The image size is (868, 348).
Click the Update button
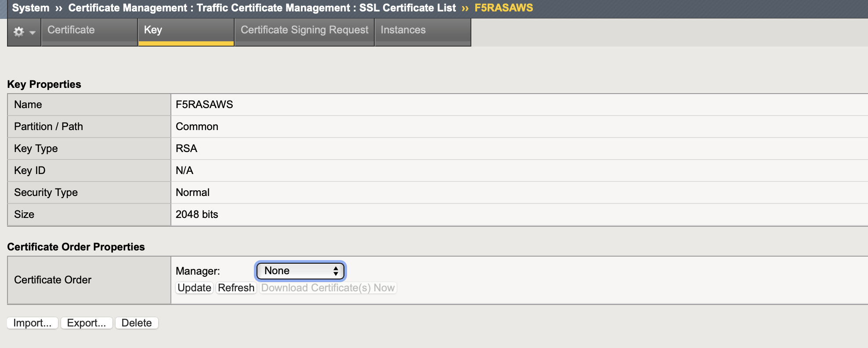pyautogui.click(x=194, y=288)
